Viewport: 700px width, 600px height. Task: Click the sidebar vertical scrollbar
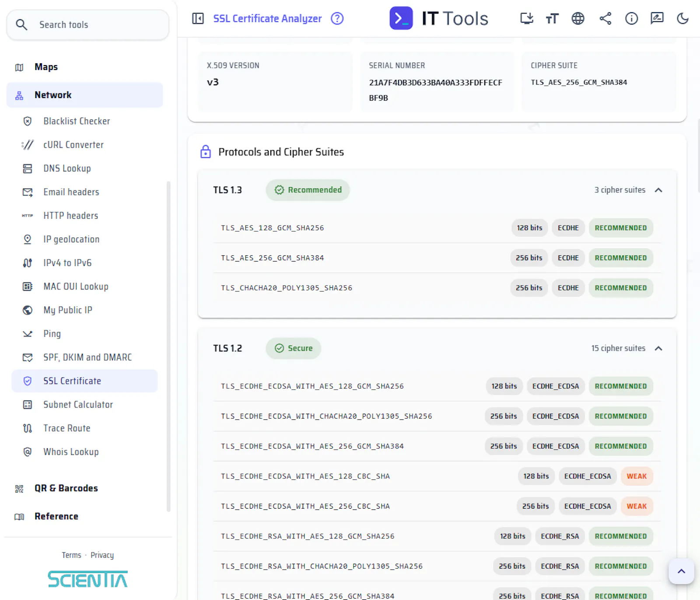tap(168, 346)
